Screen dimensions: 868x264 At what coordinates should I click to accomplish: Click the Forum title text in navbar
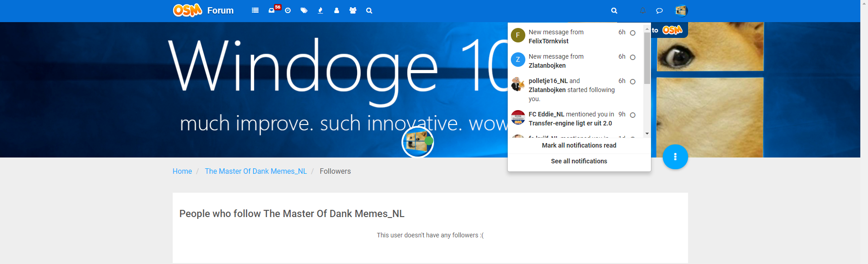(221, 10)
